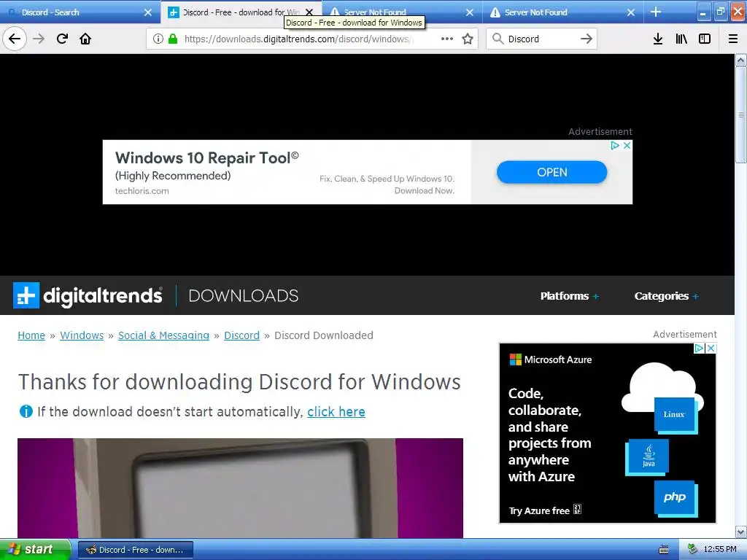
Task: Open the Firefox hamburger menu
Action: point(733,39)
